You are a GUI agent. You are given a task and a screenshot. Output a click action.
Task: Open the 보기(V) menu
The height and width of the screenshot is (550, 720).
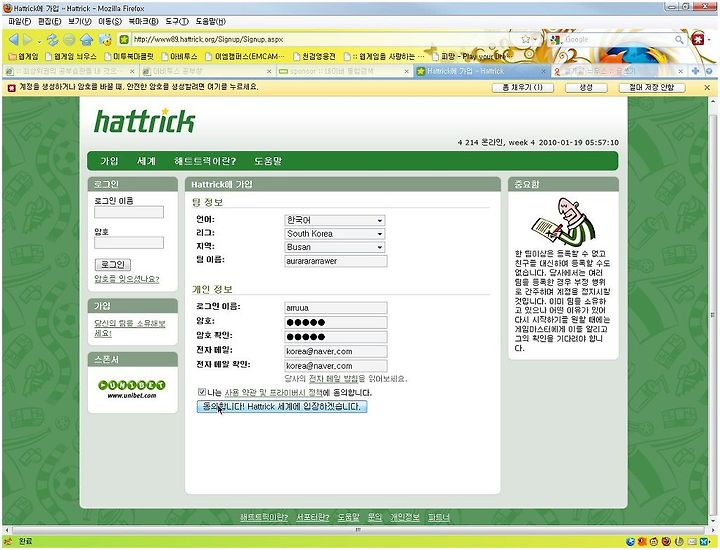(79, 21)
